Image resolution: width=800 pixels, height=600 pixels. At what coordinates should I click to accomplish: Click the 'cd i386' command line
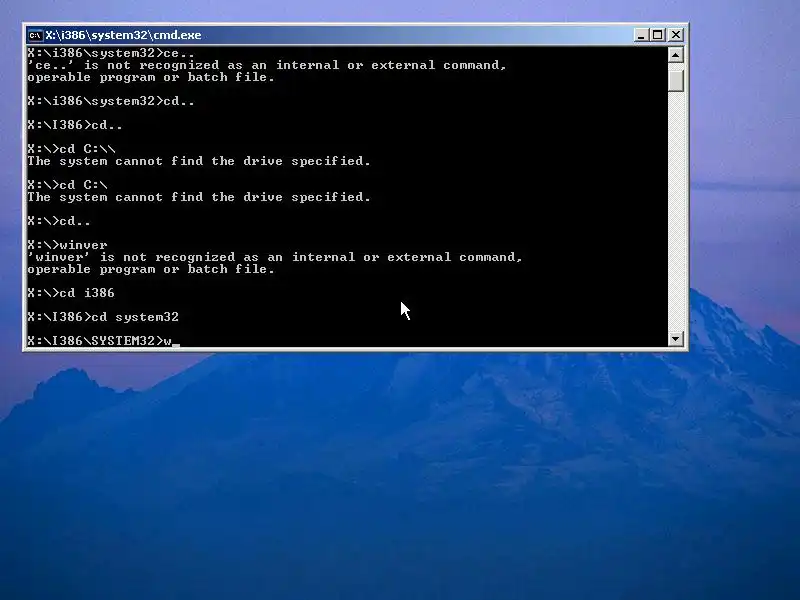coord(71,293)
